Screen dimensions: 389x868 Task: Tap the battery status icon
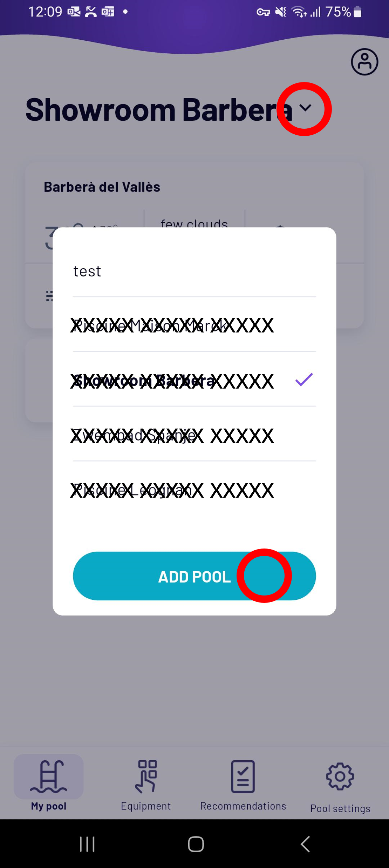pos(357,12)
